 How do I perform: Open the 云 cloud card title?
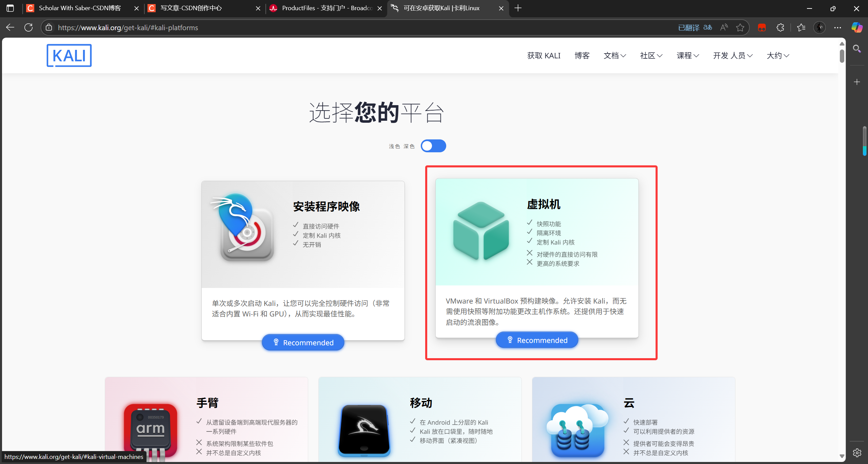[629, 403]
